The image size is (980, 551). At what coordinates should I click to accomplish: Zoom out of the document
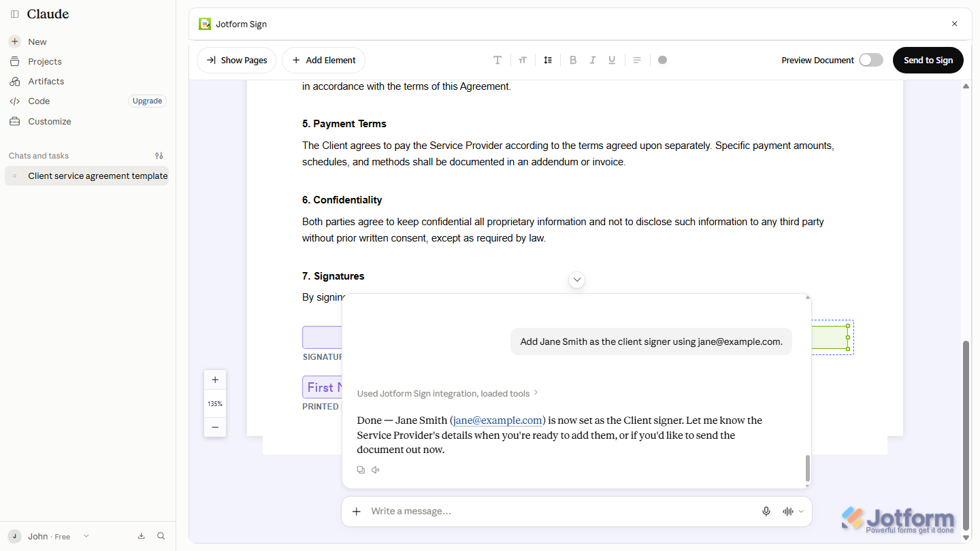click(x=215, y=427)
